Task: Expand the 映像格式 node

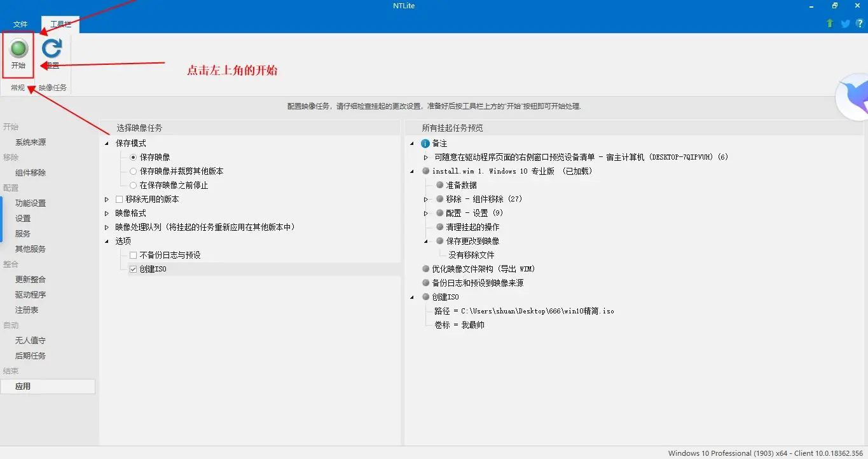Action: [x=107, y=213]
